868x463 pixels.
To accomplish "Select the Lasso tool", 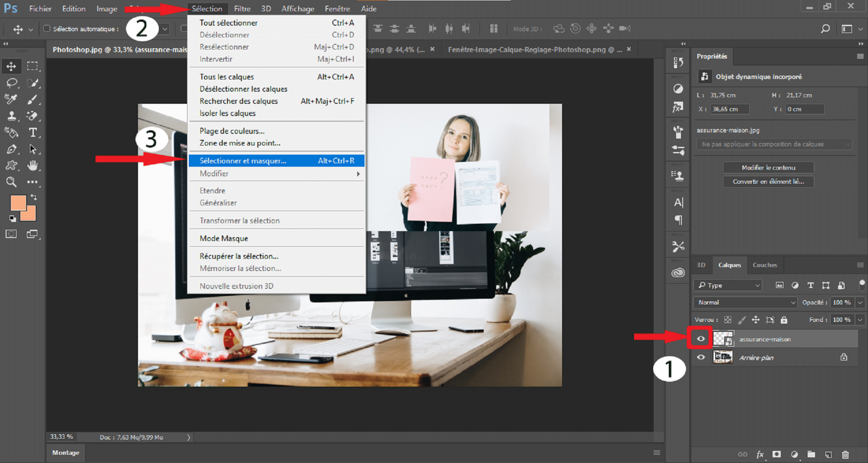I will pos(11,83).
